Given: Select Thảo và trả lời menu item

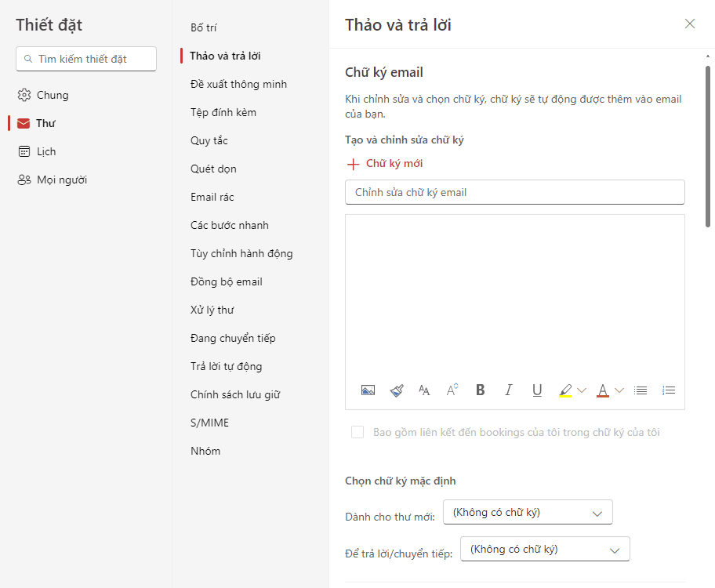Looking at the screenshot, I should tap(225, 56).
